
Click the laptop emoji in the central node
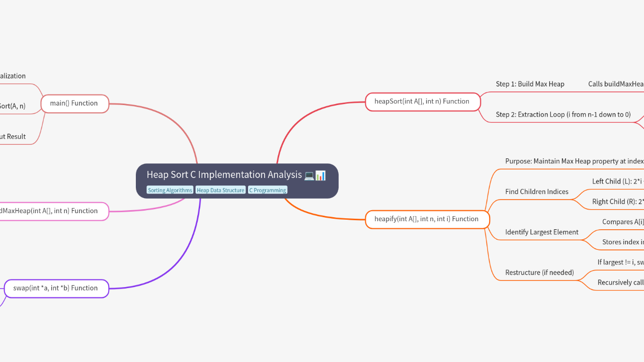309,175
